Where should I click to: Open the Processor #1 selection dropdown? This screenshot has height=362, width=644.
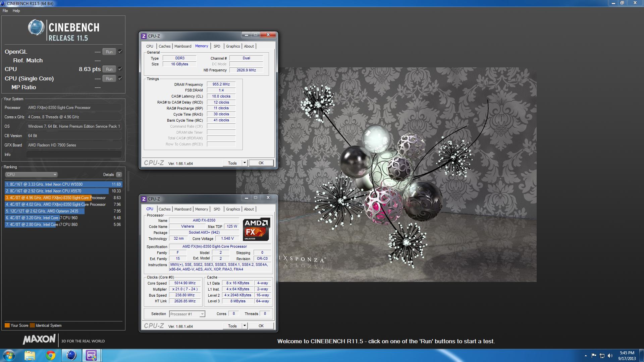pos(187,314)
